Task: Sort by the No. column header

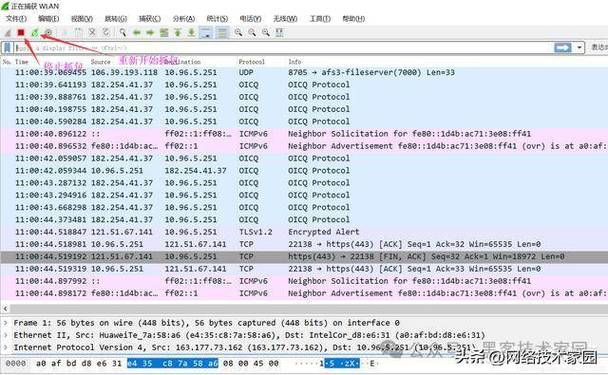Action: point(7,62)
